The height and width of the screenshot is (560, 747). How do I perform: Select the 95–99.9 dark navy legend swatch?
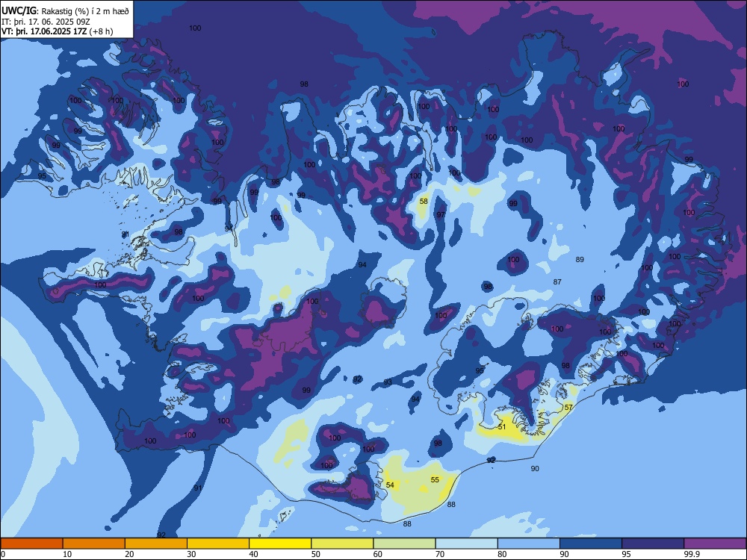tap(653, 544)
